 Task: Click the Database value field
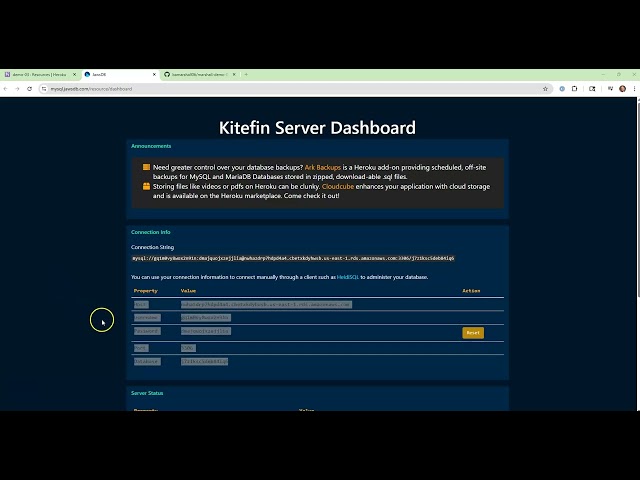(204, 361)
